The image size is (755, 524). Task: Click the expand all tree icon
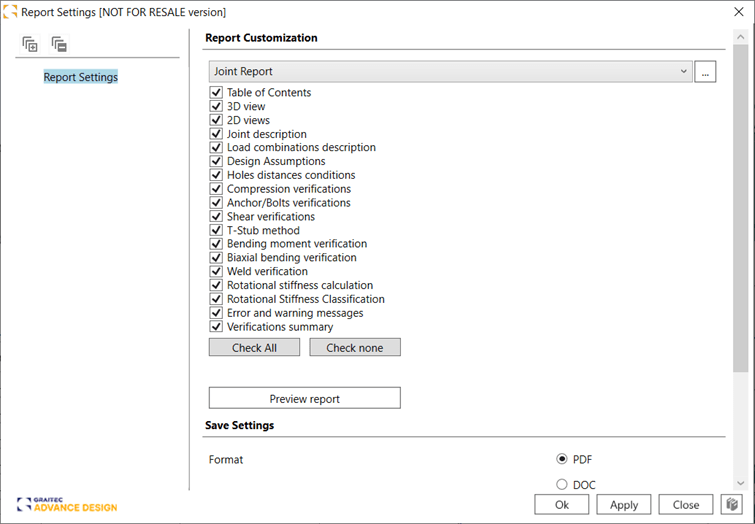[30, 44]
